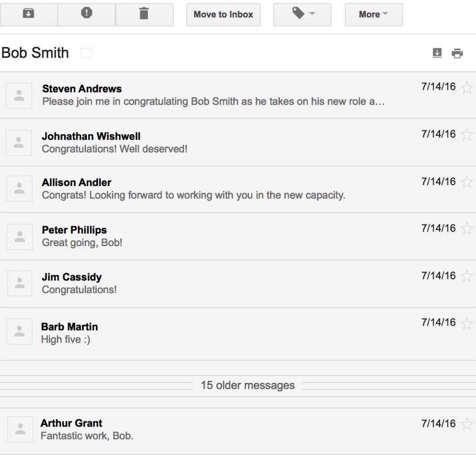Star the Johnathan Wishwell message
The image size is (476, 455).
466,134
